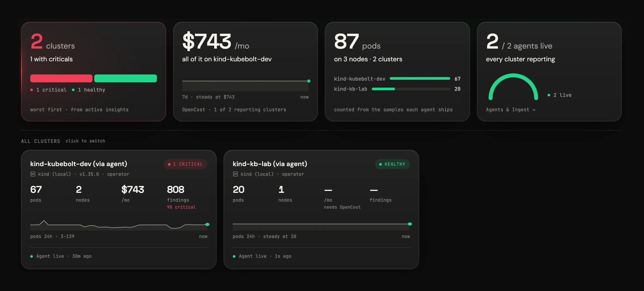The height and width of the screenshot is (291, 644).
Task: Click the '2 / 2 agents live' heading
Action: tap(519, 41)
